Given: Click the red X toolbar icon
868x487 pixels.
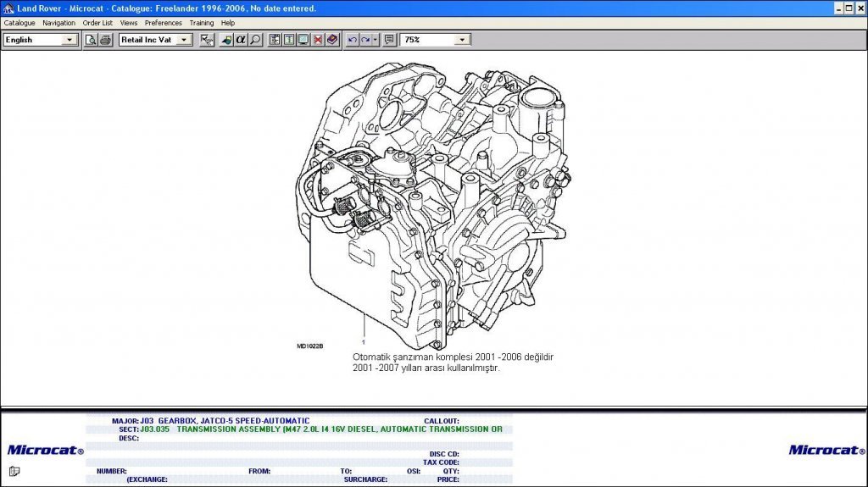Looking at the screenshot, I should pos(318,40).
